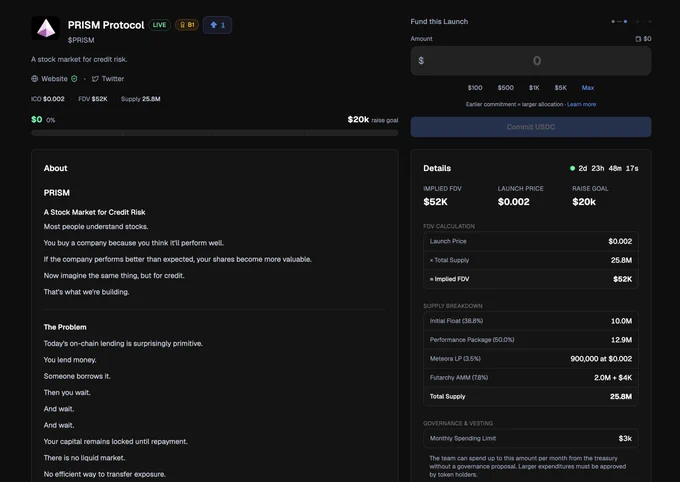Click the '× Total Supply' row in FDV Calculation

pyautogui.click(x=530, y=260)
